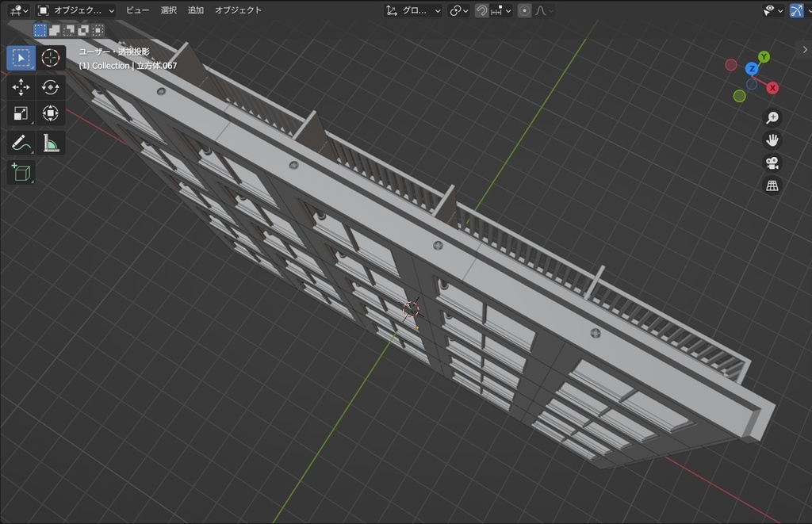Image resolution: width=812 pixels, height=524 pixels.
Task: Pick the Annotate tool
Action: click(21, 143)
